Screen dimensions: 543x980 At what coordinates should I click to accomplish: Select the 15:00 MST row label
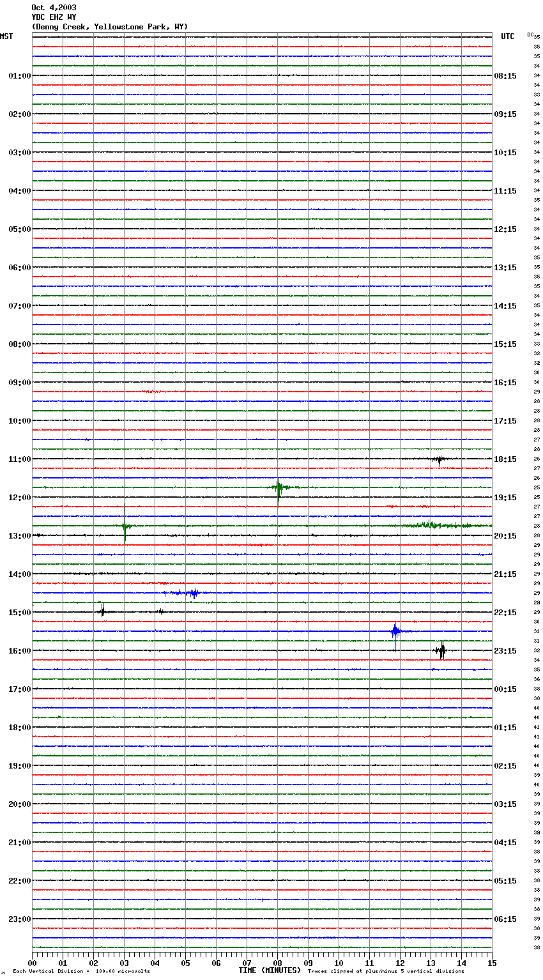point(20,613)
